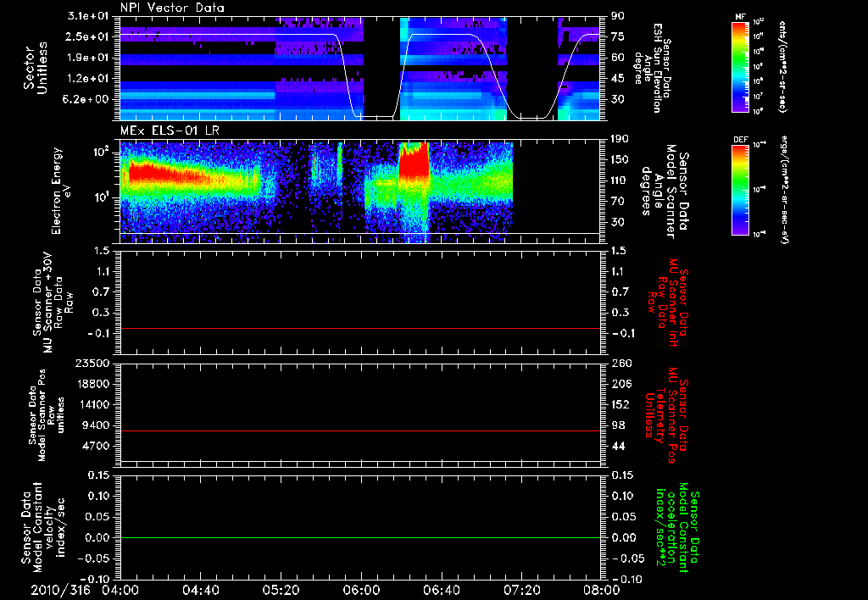Viewport: 868px width, 600px height.
Task: Click the '150' scanner angle tick label
Action: click(x=620, y=160)
